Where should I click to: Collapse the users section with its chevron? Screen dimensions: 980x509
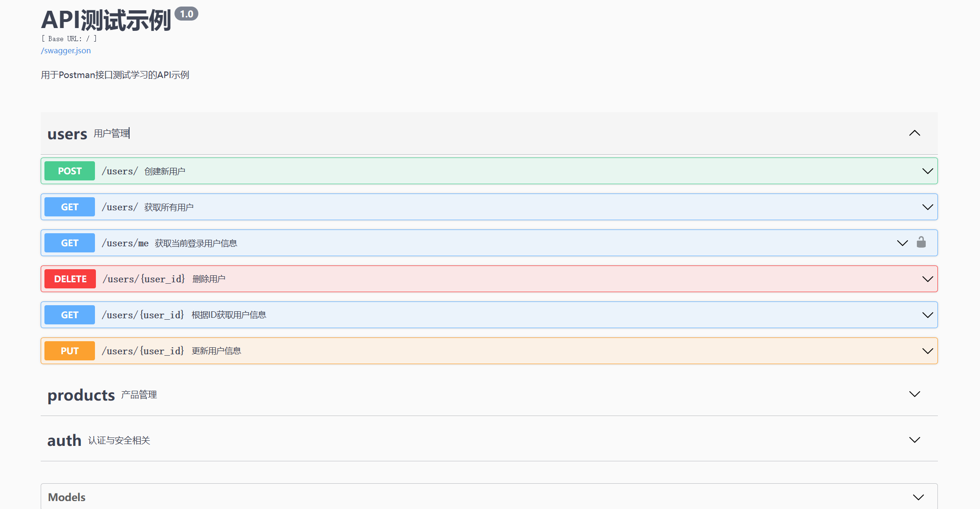(x=915, y=133)
